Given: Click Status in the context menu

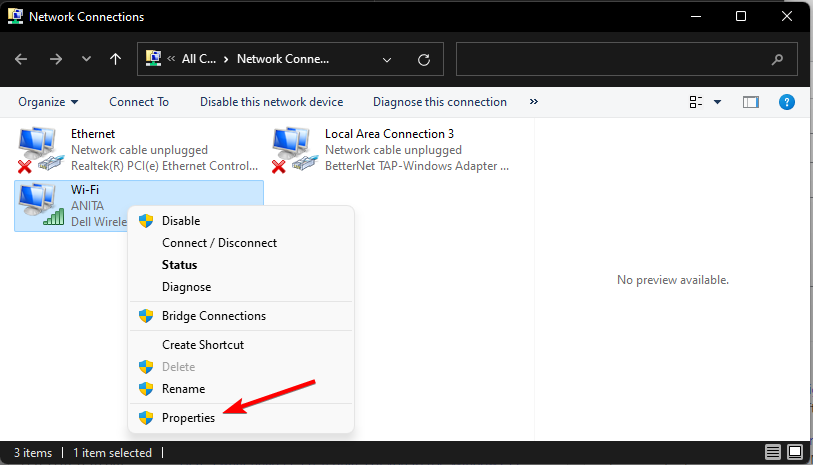Looking at the screenshot, I should pos(179,265).
